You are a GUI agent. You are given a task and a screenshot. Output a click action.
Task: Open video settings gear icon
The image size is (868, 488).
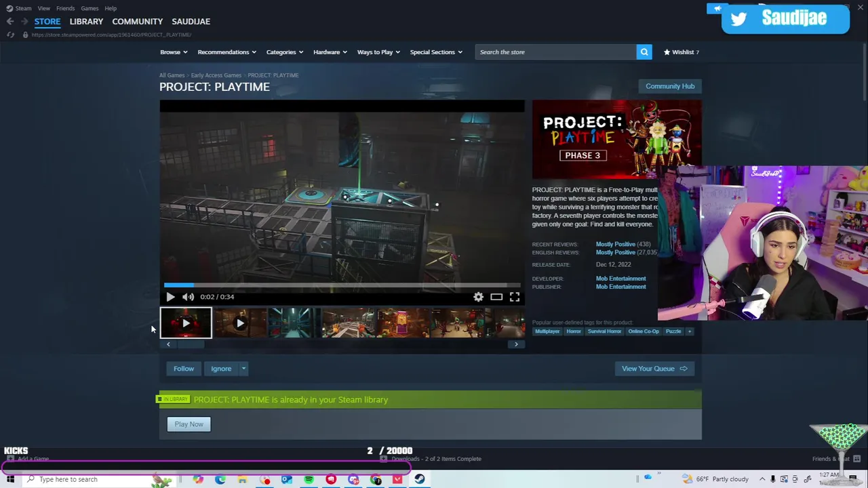coord(478,297)
